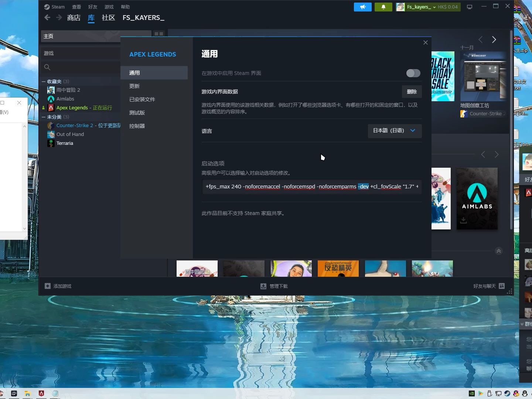Click the scroll-to-top double chevron button

(x=499, y=251)
